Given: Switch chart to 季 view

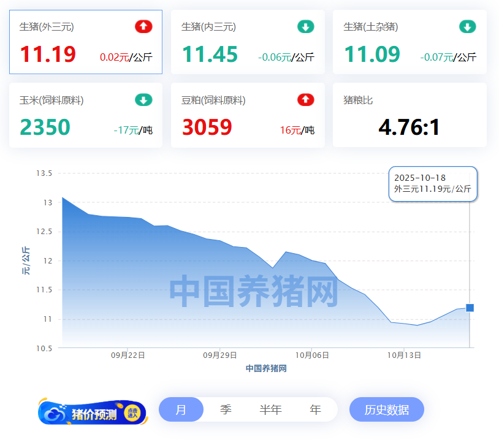Looking at the screenshot, I should (226, 410).
